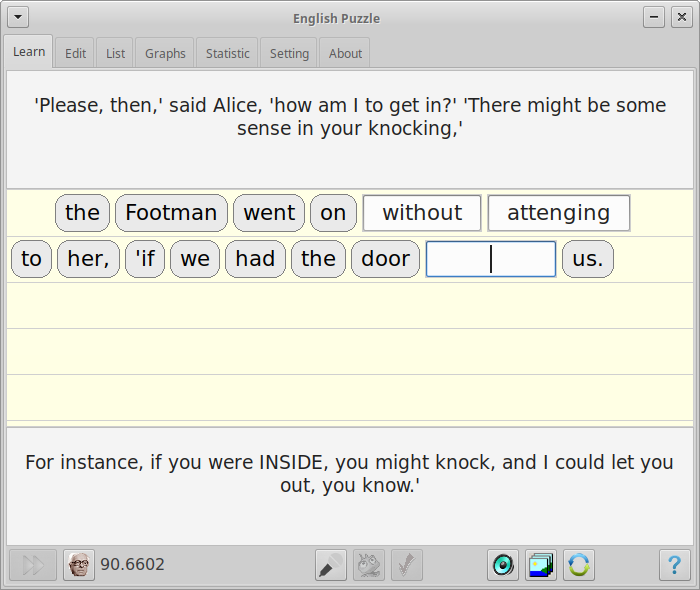The height and width of the screenshot is (590, 700).
Task: Click the 'door' word tile
Action: pos(386,259)
